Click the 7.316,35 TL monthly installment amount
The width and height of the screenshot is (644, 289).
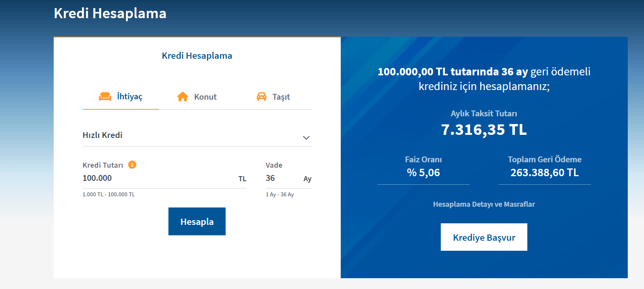pos(484,130)
